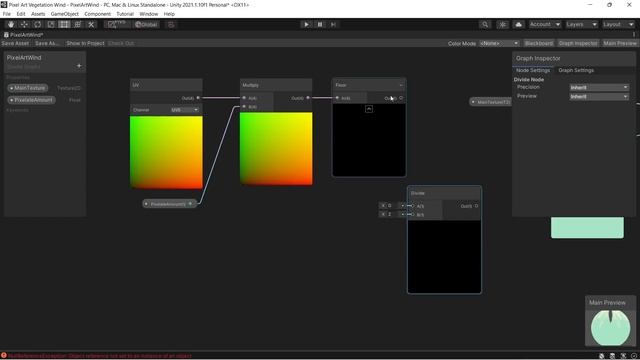The width and height of the screenshot is (640, 360).
Task: Click Divide node Out output port
Action: click(x=476, y=206)
